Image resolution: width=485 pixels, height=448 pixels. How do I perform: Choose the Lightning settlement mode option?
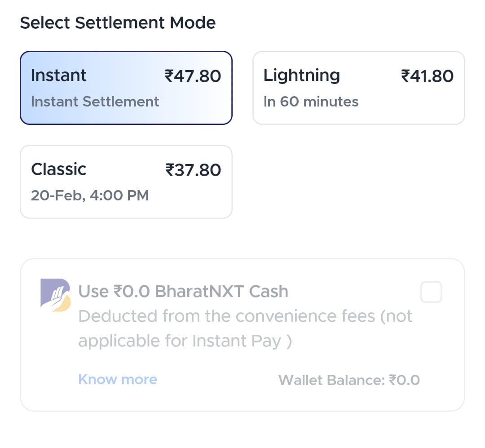pyautogui.click(x=359, y=88)
